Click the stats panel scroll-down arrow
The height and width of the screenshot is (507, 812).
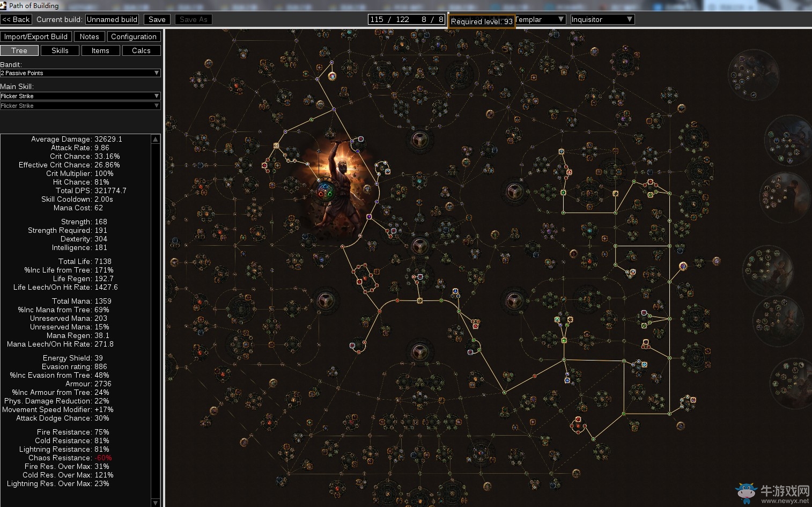(x=156, y=503)
